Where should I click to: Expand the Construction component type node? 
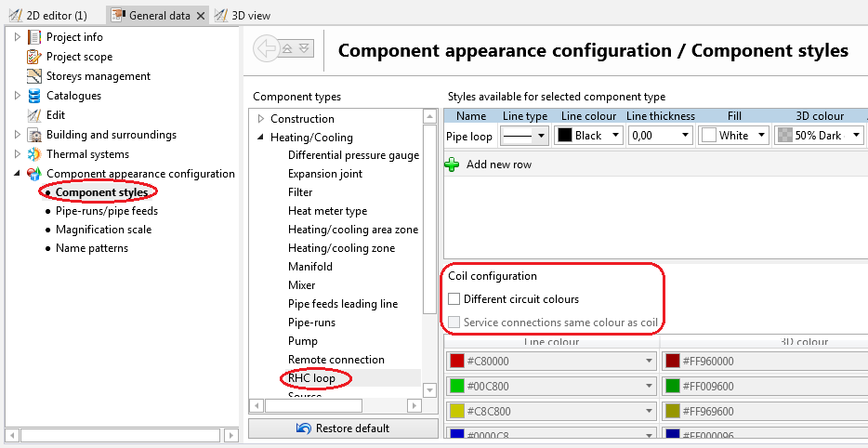(x=260, y=119)
